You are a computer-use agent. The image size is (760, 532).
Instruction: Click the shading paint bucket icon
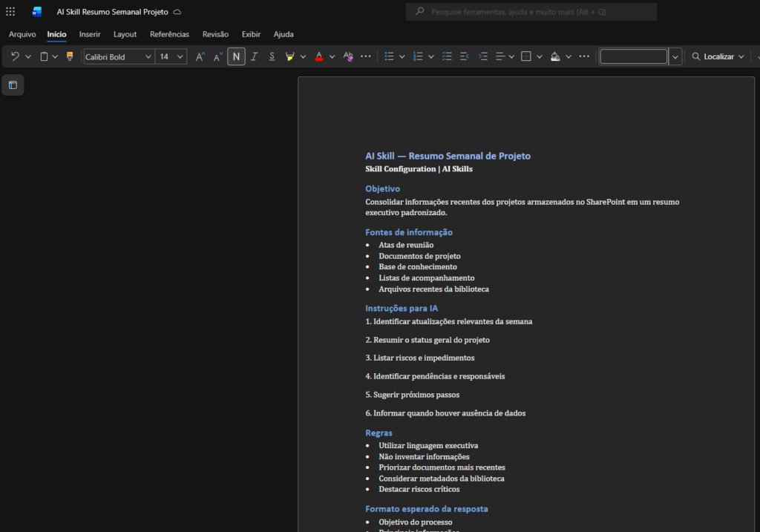[x=555, y=56]
